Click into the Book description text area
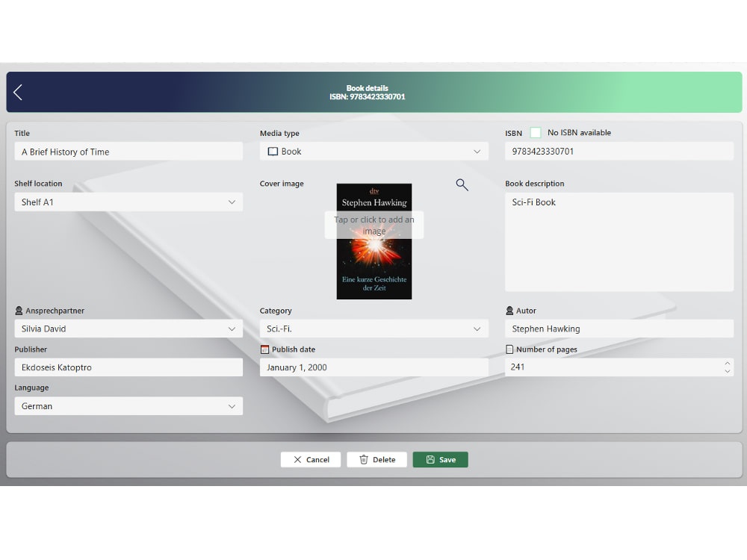 pyautogui.click(x=619, y=242)
